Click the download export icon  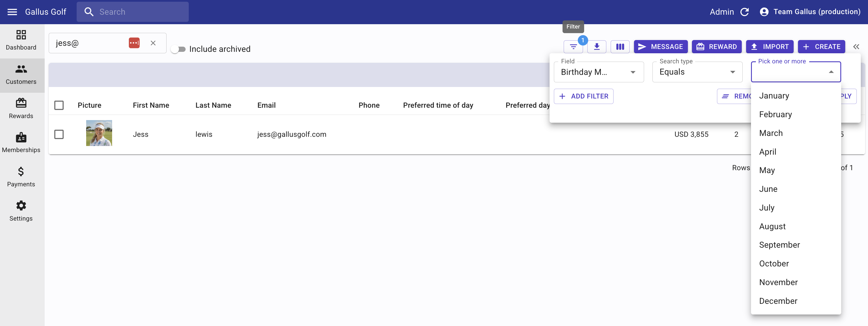click(x=597, y=47)
